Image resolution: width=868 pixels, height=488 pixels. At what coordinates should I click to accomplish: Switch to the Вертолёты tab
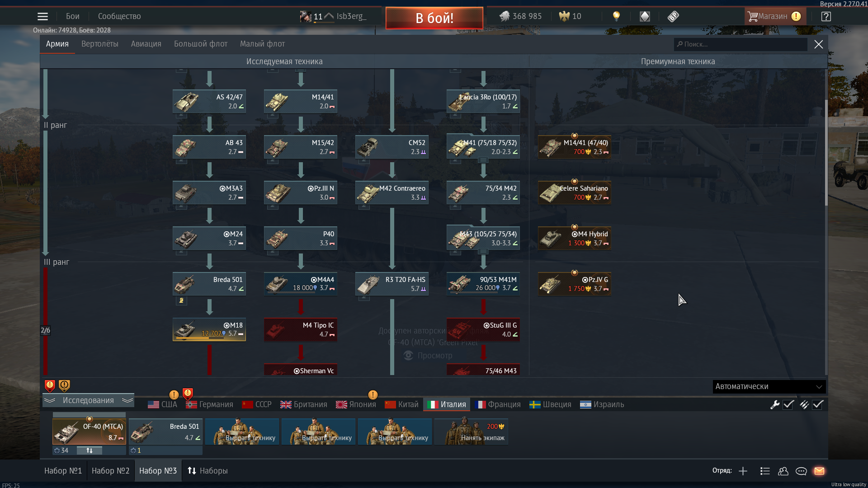100,44
